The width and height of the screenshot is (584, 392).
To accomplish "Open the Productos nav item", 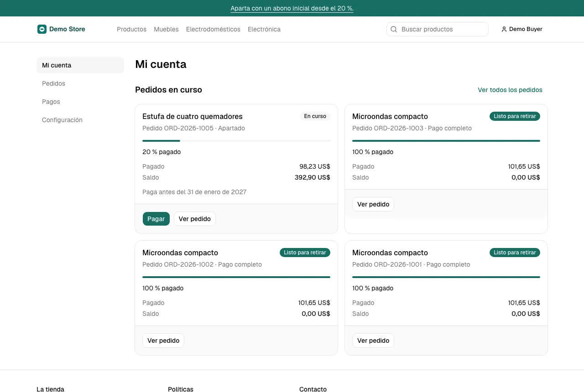I will coord(131,29).
